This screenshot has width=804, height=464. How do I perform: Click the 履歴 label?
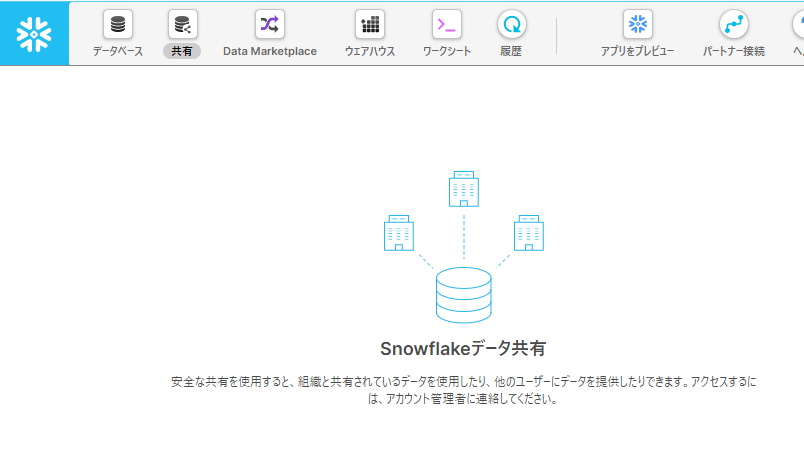(x=511, y=51)
